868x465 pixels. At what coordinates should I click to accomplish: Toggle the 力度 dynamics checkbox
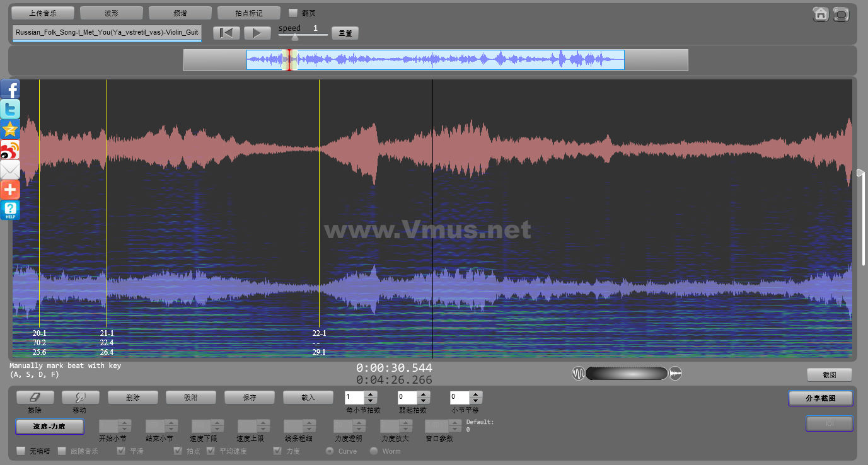pos(277,451)
